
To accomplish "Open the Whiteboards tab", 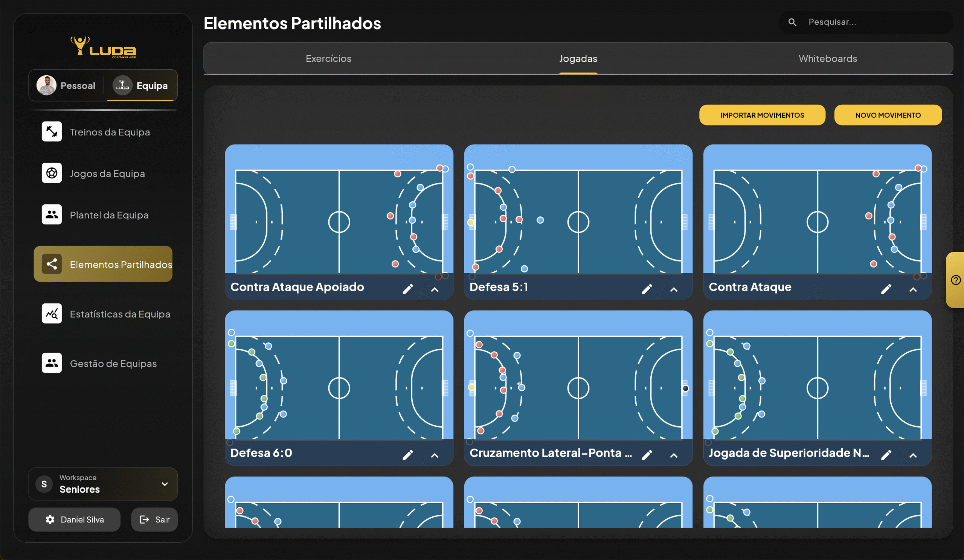I will pyautogui.click(x=828, y=58).
